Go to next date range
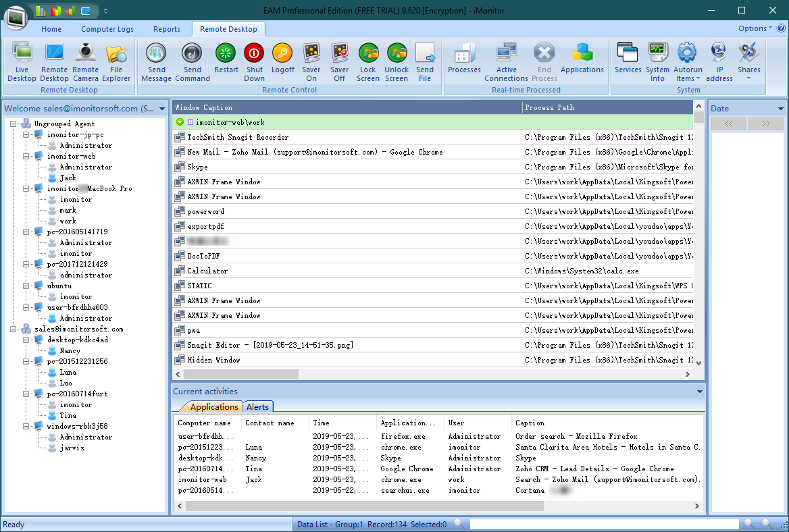789x532 pixels. click(x=765, y=123)
